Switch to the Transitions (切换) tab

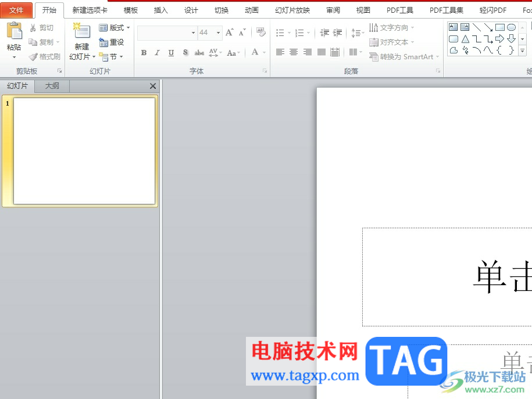tap(222, 10)
